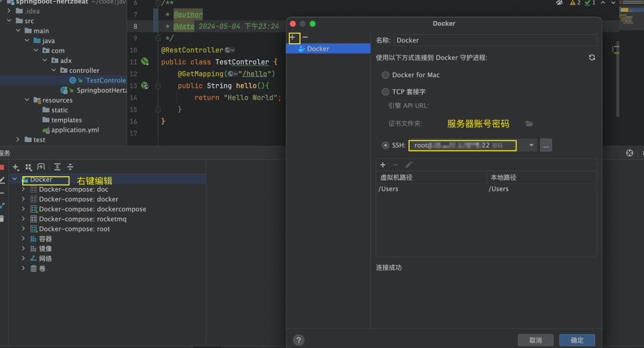This screenshot has height=348, width=644.
Task: Open the group-by options in the Services toolbar
Action: tap(29, 167)
